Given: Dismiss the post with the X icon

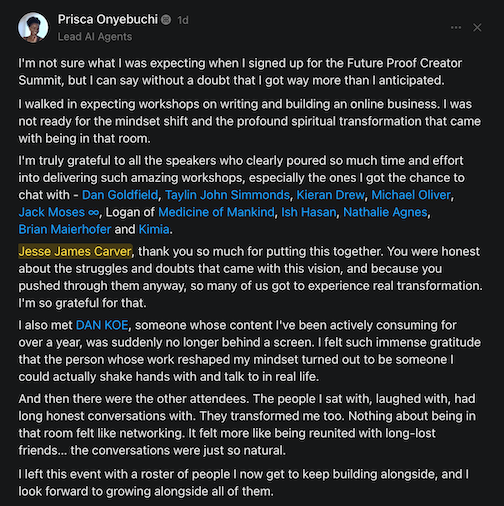Looking at the screenshot, I should click(477, 27).
